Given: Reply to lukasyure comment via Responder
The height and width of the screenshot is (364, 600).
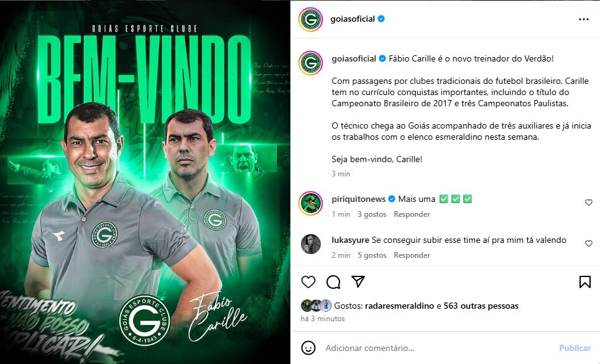Looking at the screenshot, I should pyautogui.click(x=412, y=255).
